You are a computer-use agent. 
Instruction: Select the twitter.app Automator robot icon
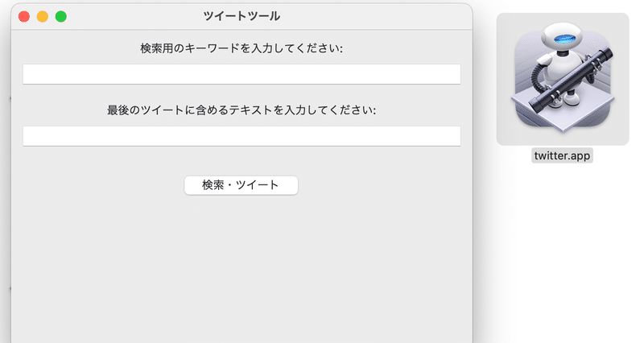pyautogui.click(x=563, y=78)
